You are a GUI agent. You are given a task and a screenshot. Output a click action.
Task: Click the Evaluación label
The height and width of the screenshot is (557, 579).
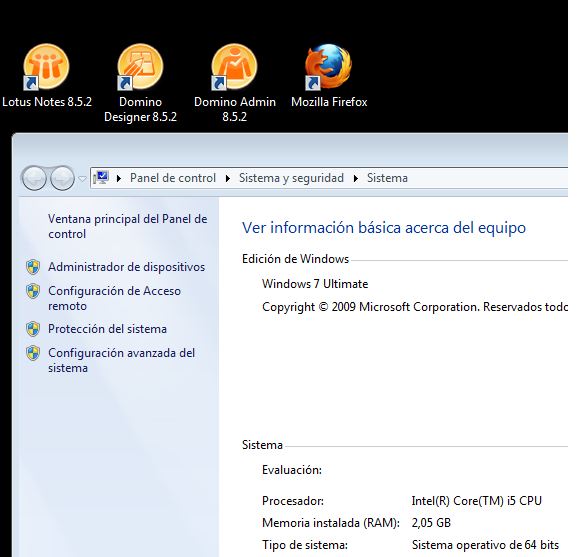pos(292,470)
